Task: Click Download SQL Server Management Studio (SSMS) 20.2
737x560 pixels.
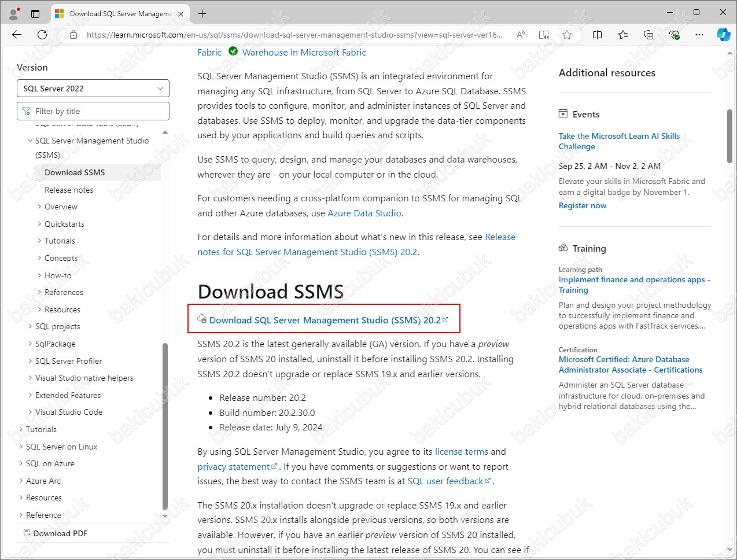Action: [x=325, y=320]
